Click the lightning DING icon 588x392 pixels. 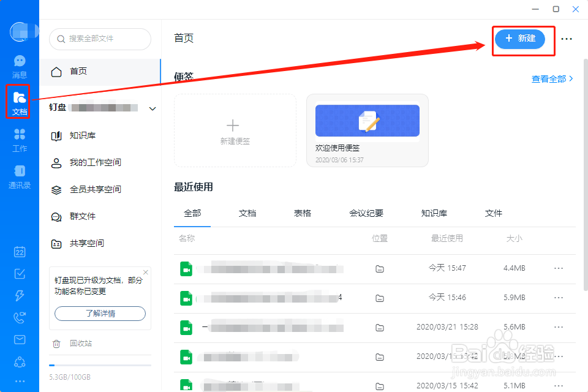click(x=19, y=295)
